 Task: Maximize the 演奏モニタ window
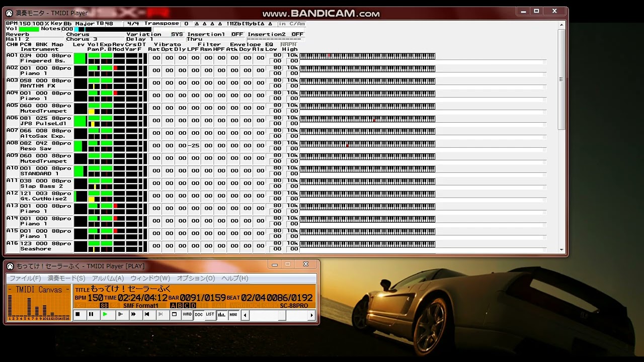(x=537, y=11)
